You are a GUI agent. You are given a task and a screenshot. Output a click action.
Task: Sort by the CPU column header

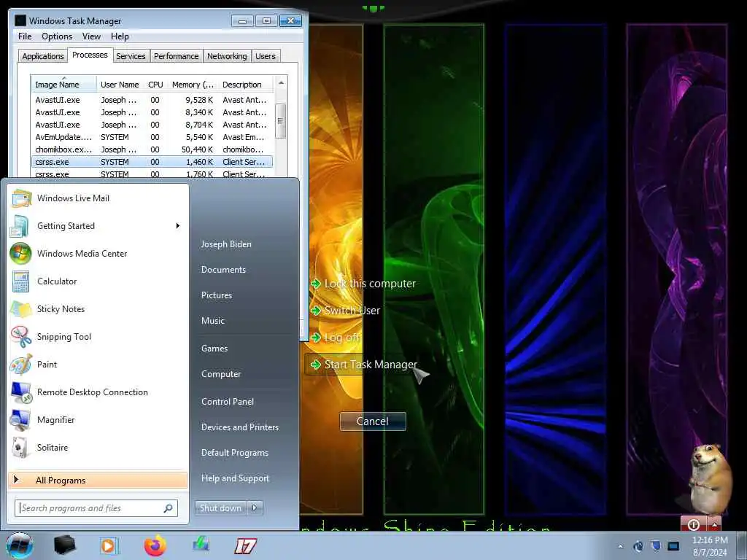tap(155, 85)
